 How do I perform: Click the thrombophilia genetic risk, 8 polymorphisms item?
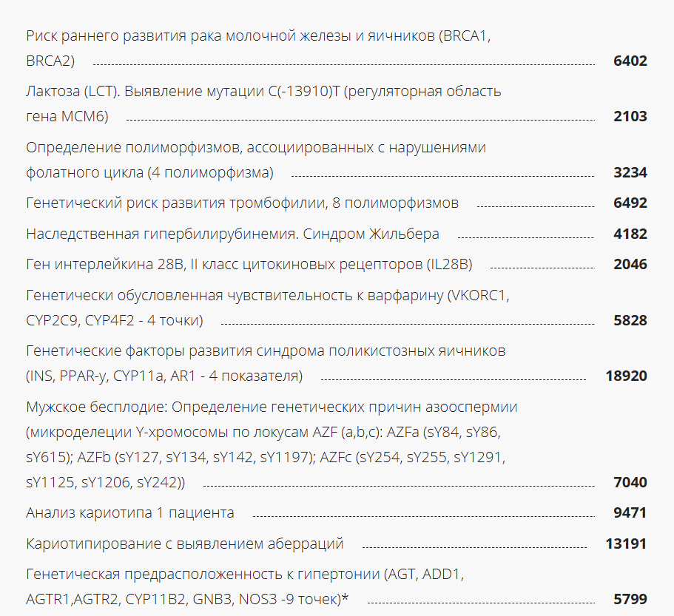(242, 203)
